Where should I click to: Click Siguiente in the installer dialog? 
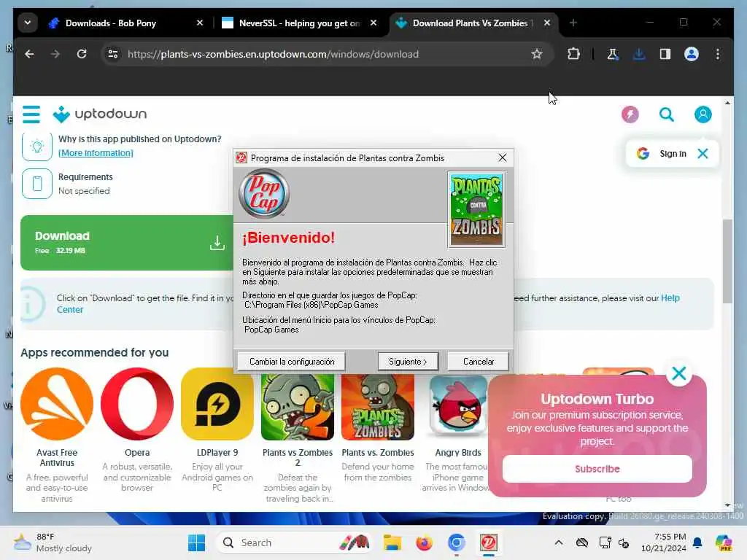[x=408, y=362]
